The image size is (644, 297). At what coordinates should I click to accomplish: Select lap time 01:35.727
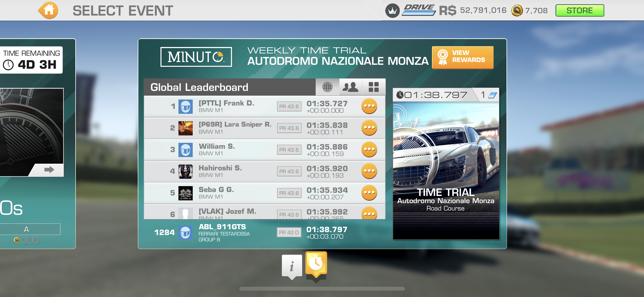[x=327, y=103]
